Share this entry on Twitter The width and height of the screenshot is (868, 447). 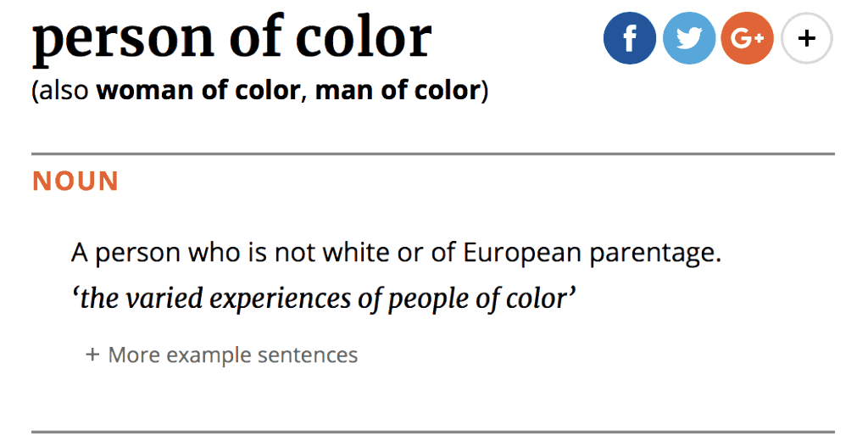coord(688,38)
